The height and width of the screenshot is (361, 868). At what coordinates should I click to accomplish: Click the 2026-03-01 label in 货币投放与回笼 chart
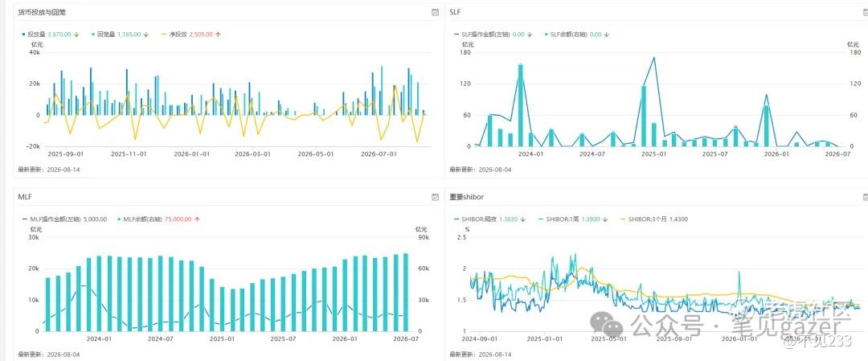pyautogui.click(x=253, y=154)
